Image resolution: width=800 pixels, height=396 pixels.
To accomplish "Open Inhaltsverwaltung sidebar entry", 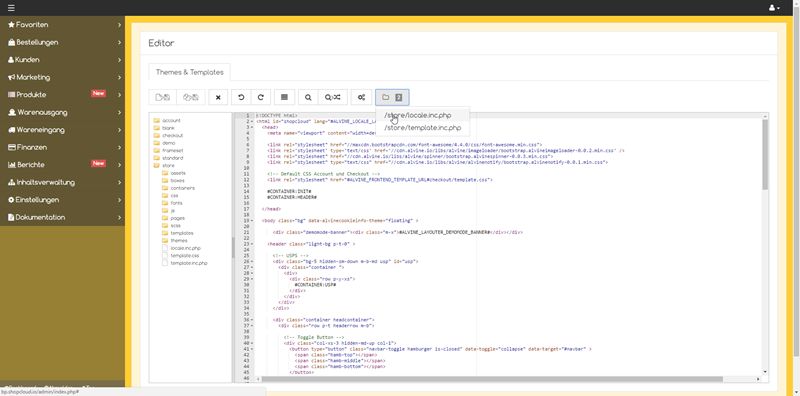I will [x=62, y=182].
